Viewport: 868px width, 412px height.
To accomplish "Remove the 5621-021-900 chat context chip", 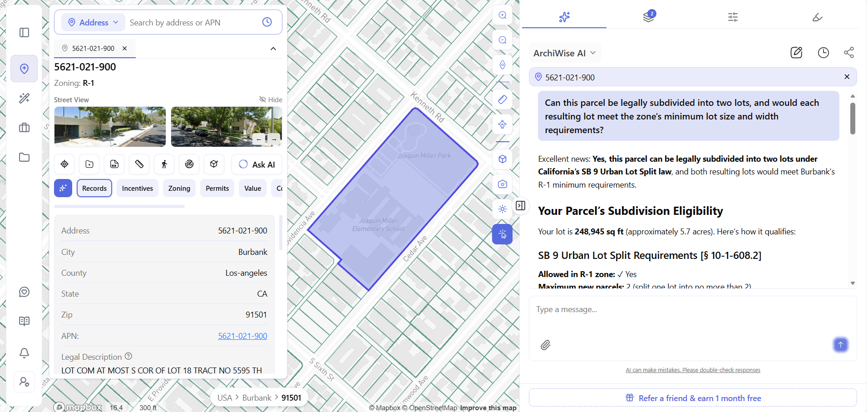I will (847, 77).
